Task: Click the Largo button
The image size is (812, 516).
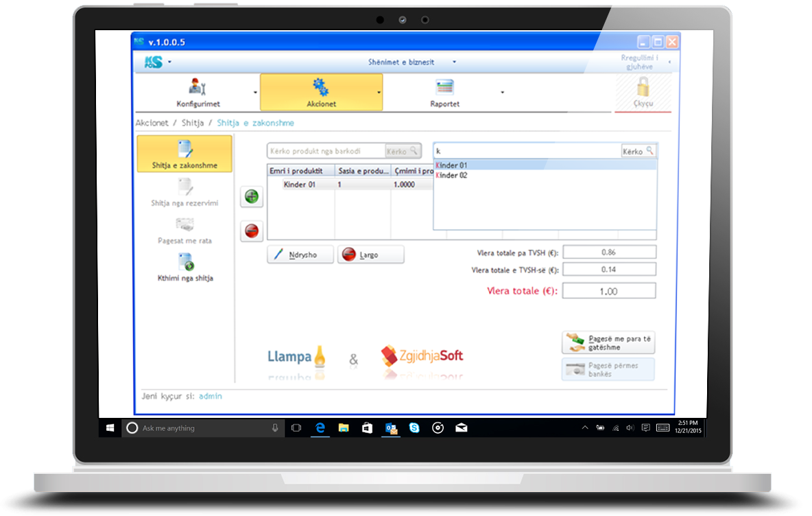Action: (370, 255)
